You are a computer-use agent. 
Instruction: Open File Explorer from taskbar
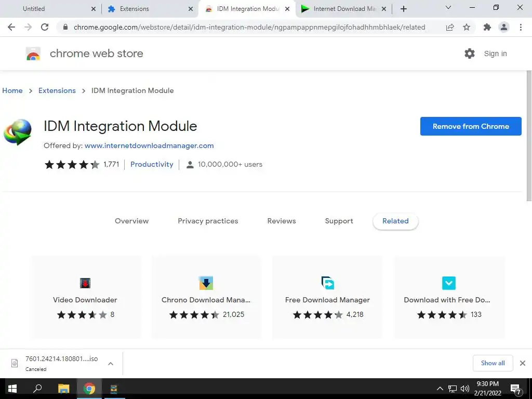[x=63, y=389]
